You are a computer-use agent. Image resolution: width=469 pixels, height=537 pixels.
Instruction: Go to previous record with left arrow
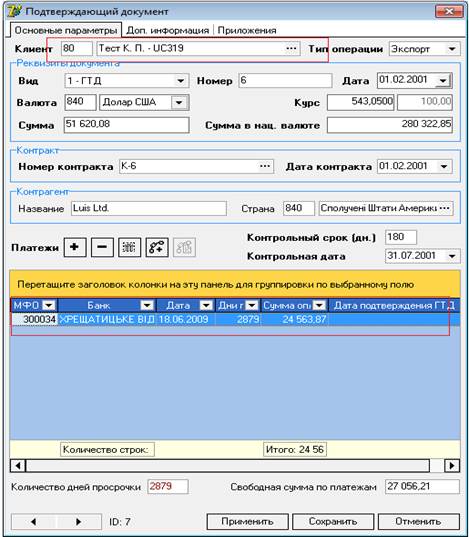click(33, 522)
